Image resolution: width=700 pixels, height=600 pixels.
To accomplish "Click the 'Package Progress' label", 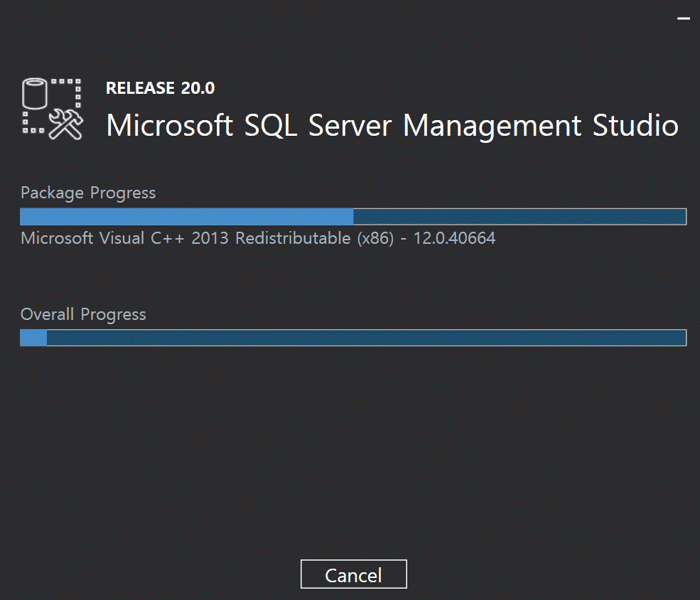I will click(88, 193).
